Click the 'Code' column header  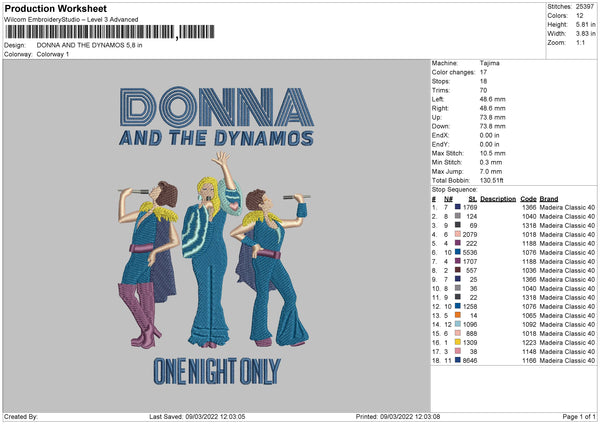coord(528,199)
